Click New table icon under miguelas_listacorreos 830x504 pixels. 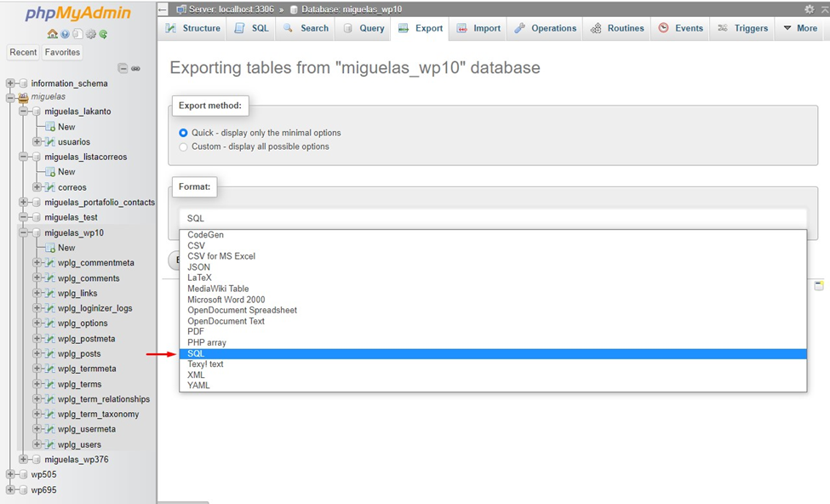[50, 171]
